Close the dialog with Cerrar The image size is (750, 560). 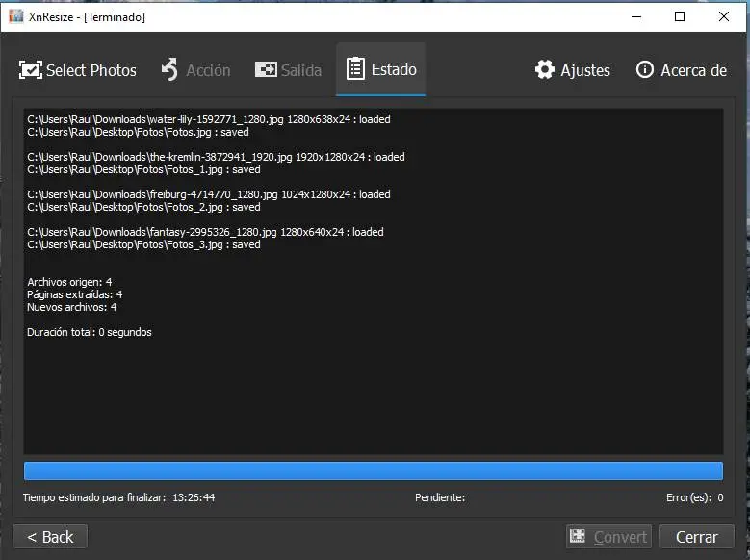[x=696, y=537]
